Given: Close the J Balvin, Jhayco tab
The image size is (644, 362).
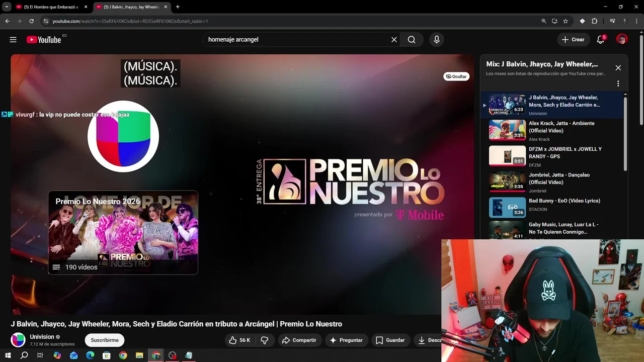Looking at the screenshot, I should point(166,7).
